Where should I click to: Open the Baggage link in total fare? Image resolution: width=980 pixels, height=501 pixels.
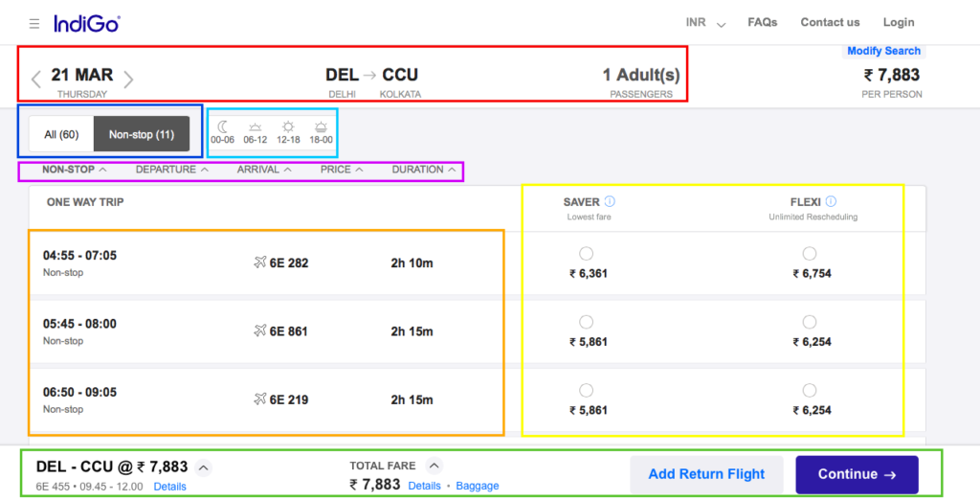click(477, 486)
